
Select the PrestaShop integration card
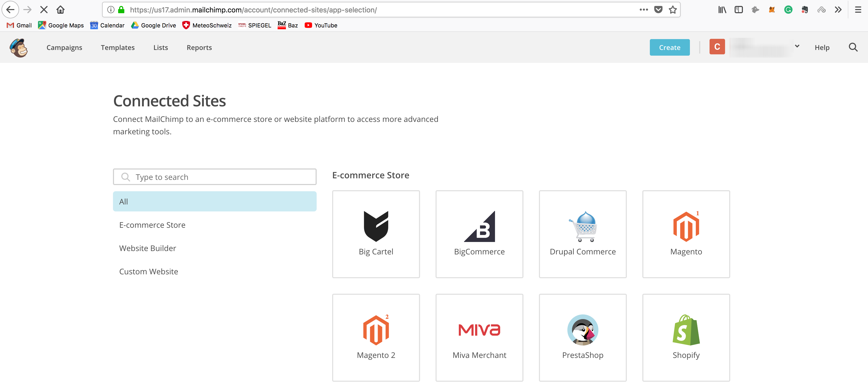pos(583,338)
